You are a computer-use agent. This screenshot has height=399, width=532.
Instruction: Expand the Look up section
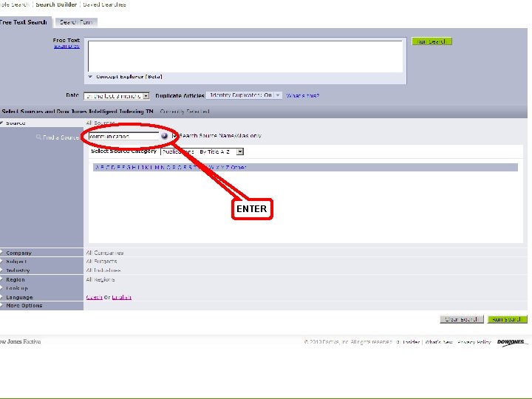click(x=1, y=288)
